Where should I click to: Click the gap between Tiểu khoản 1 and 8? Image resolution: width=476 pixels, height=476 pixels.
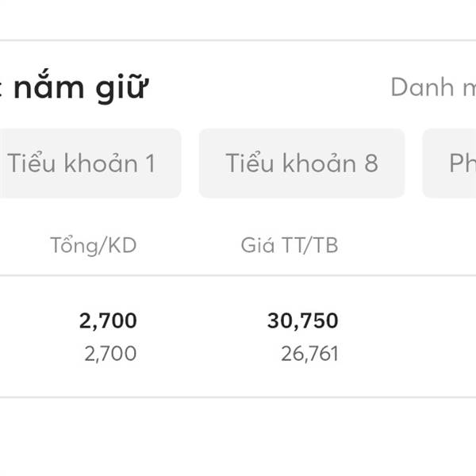point(190,163)
